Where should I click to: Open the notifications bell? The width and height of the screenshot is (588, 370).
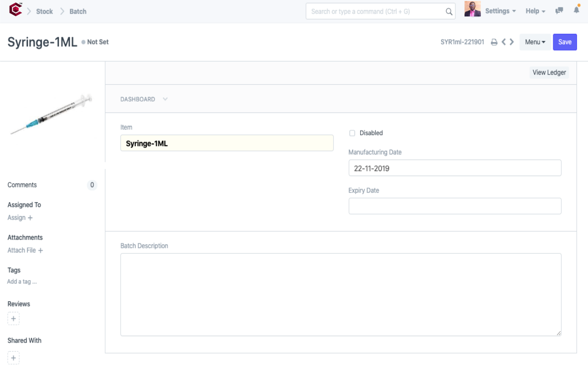tap(577, 11)
